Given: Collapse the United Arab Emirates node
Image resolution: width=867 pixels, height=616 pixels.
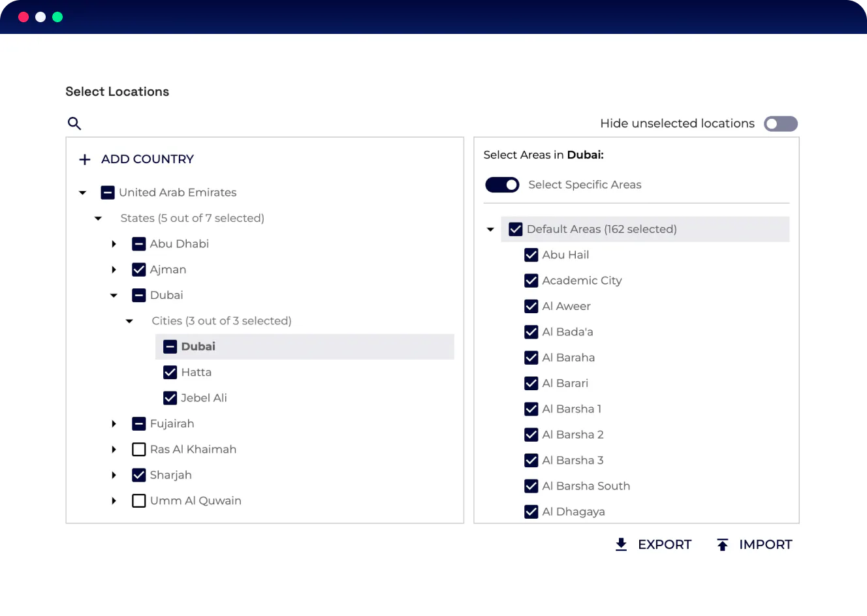Looking at the screenshot, I should 83,192.
